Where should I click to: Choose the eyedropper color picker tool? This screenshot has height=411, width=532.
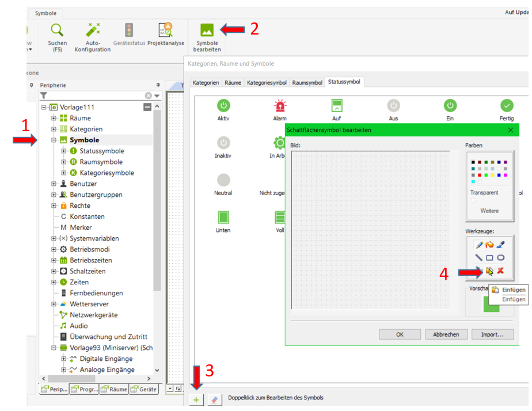pyautogui.click(x=500, y=245)
